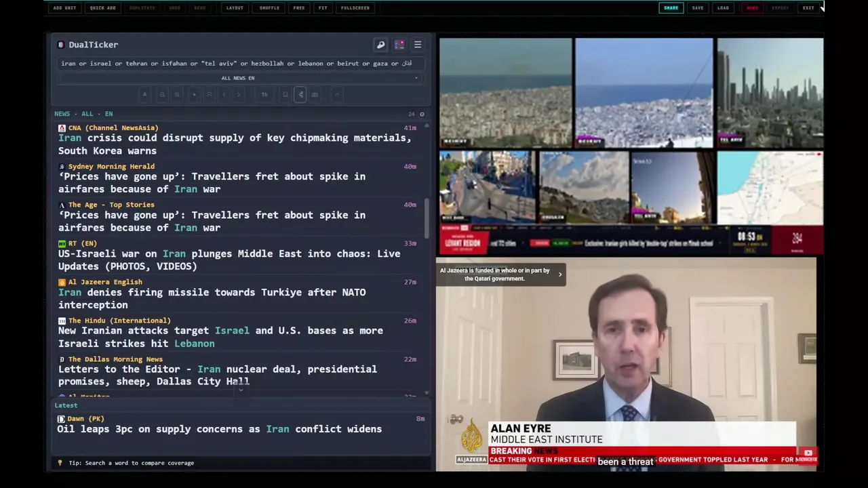This screenshot has width=868, height=488.
Task: Click the news list vertical scrollbar
Action: (x=427, y=218)
